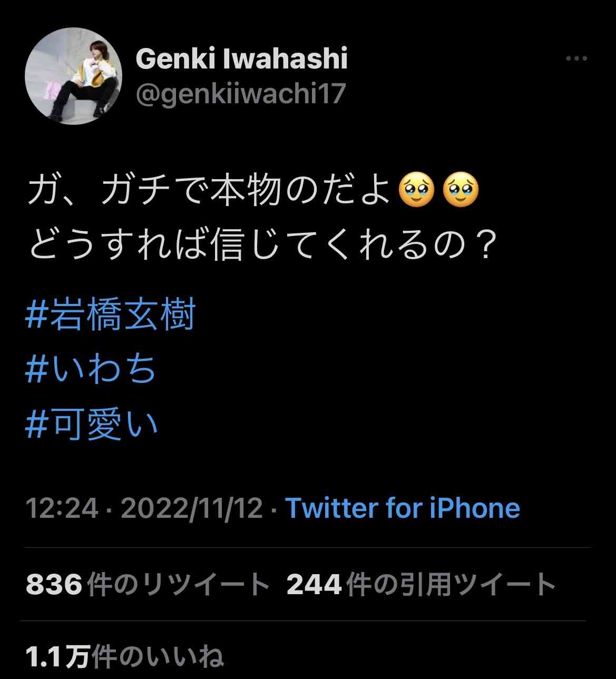
Task: Open the #岩橋玄樹 hashtag
Action: coord(111,314)
